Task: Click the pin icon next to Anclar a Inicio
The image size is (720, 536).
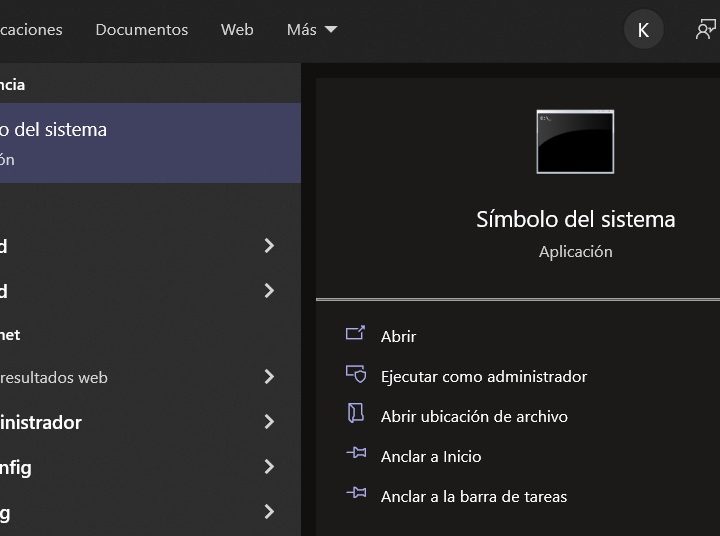Action: tap(355, 455)
